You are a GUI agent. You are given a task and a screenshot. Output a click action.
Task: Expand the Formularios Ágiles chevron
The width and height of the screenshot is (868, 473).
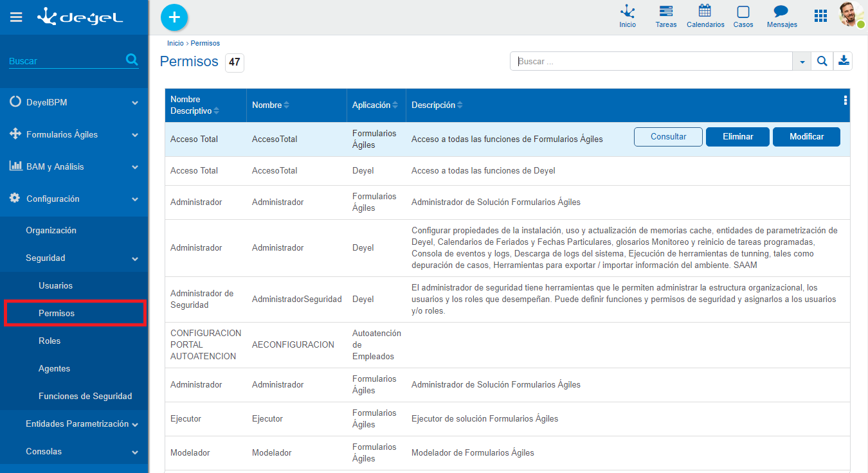pos(135,135)
